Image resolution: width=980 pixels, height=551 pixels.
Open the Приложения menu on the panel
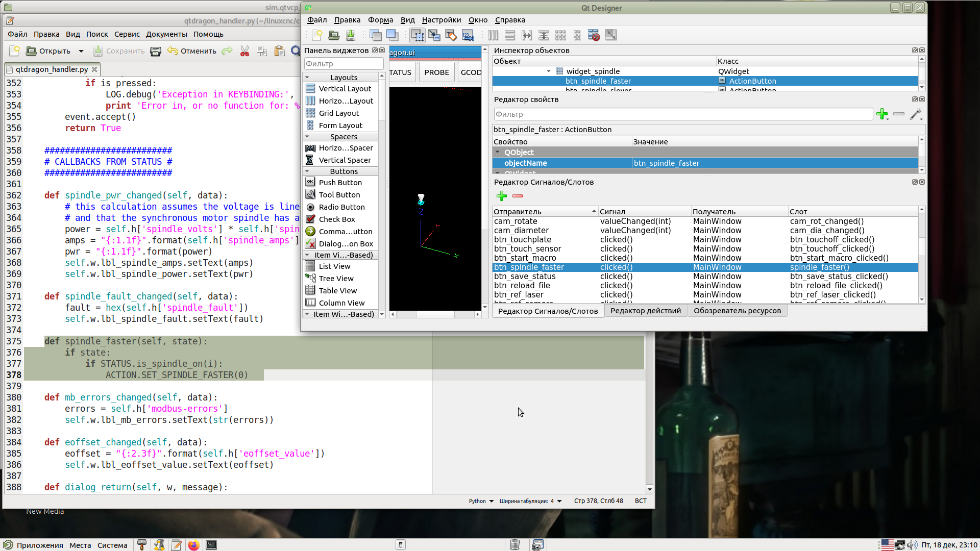pyautogui.click(x=34, y=545)
